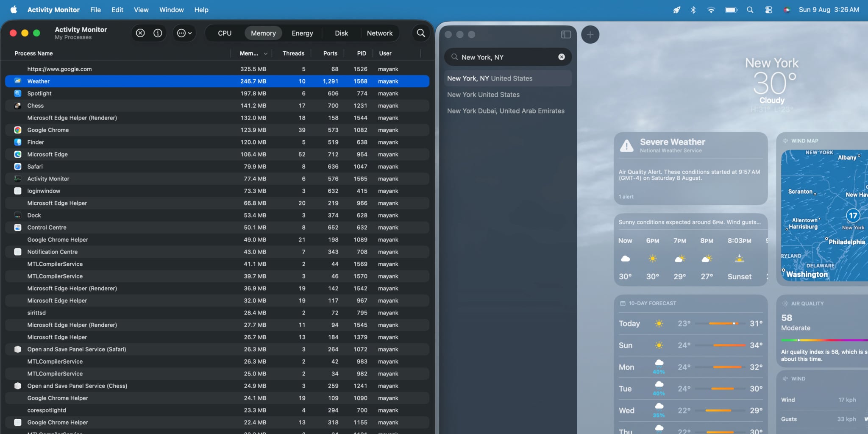Click the air quality index color scale
This screenshot has width=868, height=434.
pyautogui.click(x=824, y=340)
